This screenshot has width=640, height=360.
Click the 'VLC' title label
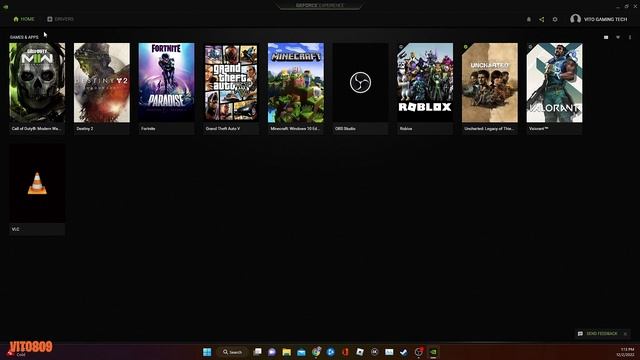(16, 229)
